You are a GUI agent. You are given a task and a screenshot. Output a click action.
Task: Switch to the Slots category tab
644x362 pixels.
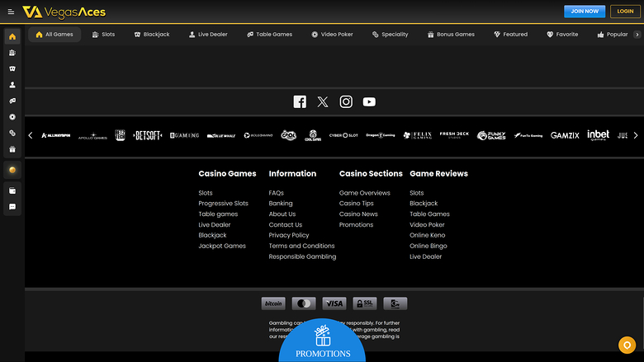click(x=103, y=35)
